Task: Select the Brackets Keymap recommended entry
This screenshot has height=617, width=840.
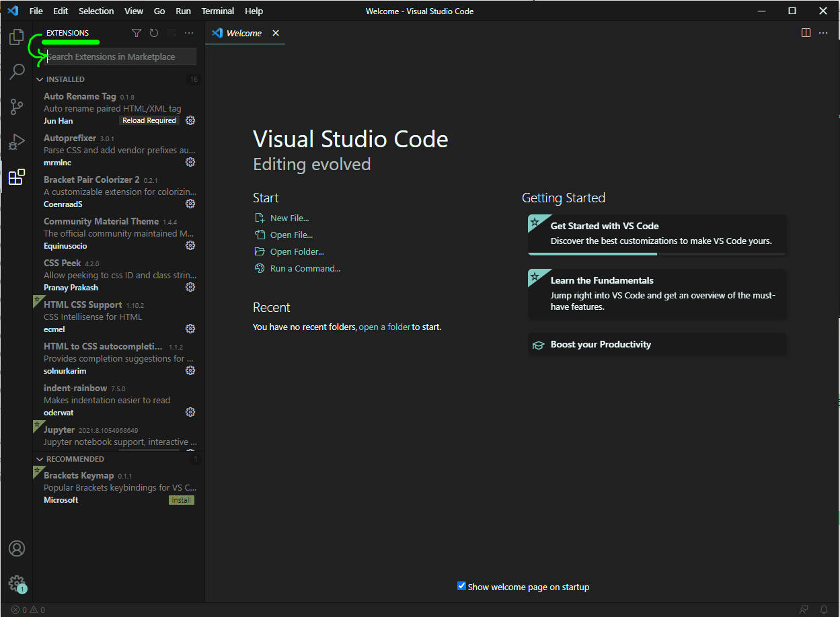Action: pyautogui.click(x=118, y=487)
